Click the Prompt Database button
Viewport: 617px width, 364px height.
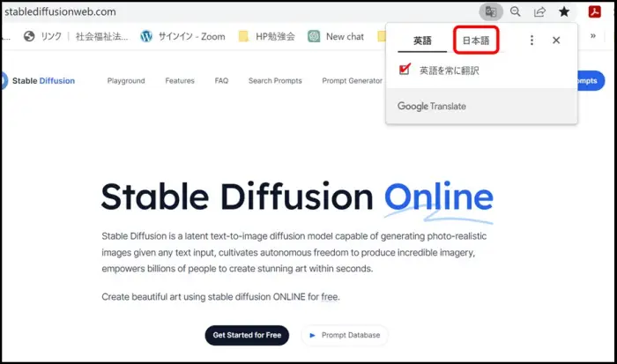(x=345, y=335)
